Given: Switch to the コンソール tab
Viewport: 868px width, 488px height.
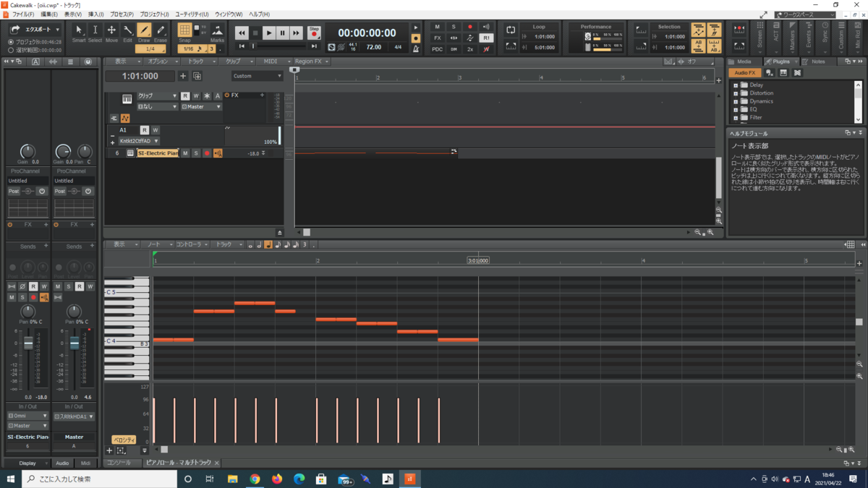Looking at the screenshot, I should [119, 463].
